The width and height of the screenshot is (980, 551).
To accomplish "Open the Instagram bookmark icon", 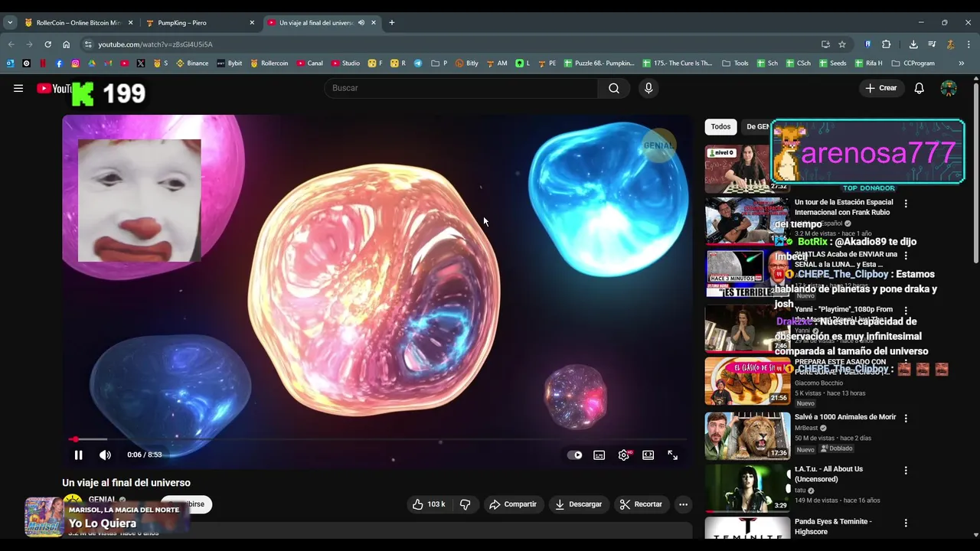I will [x=75, y=64].
